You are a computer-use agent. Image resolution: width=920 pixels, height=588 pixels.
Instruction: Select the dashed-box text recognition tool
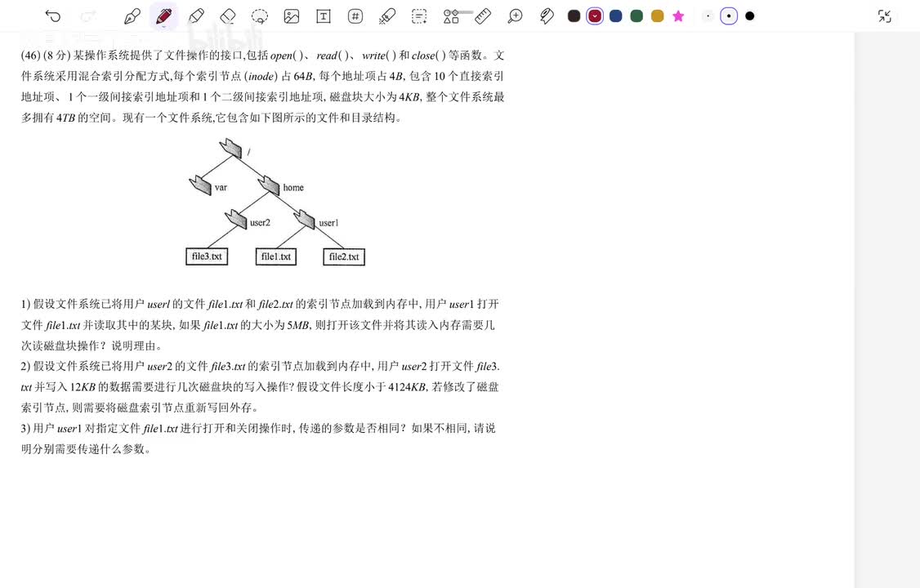coord(419,16)
